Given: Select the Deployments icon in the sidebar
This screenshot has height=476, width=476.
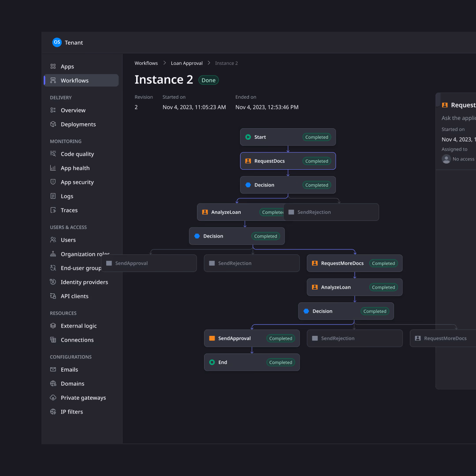Looking at the screenshot, I should (x=53, y=124).
